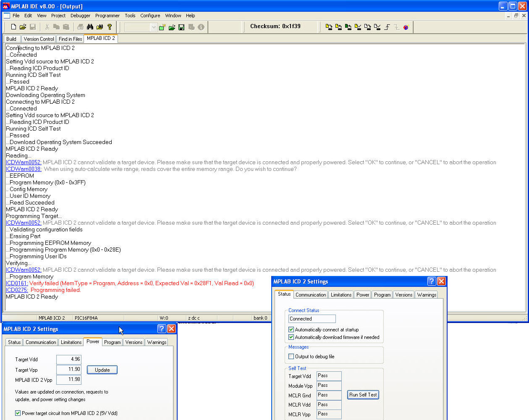Click the yellow question mark Help icon
Viewport: 529px width, 420px height.
[110, 27]
